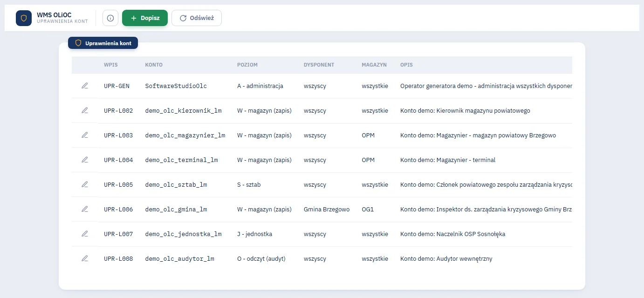The width and height of the screenshot is (644, 298).
Task: Select the demo_olc_sztab_lm account cell
Action: [x=176, y=185]
